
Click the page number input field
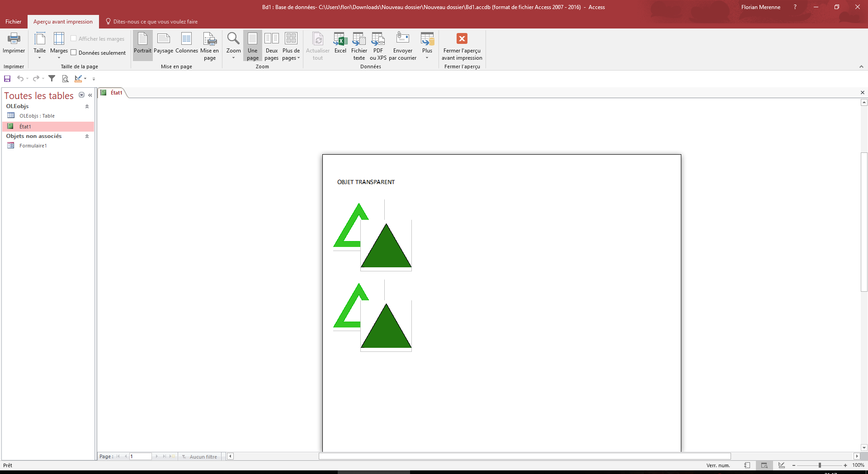click(141, 456)
